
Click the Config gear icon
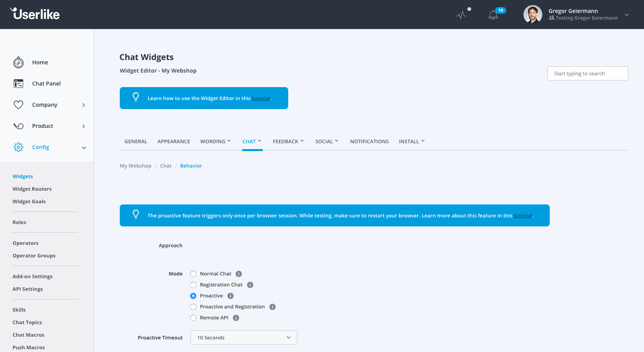coord(18,147)
